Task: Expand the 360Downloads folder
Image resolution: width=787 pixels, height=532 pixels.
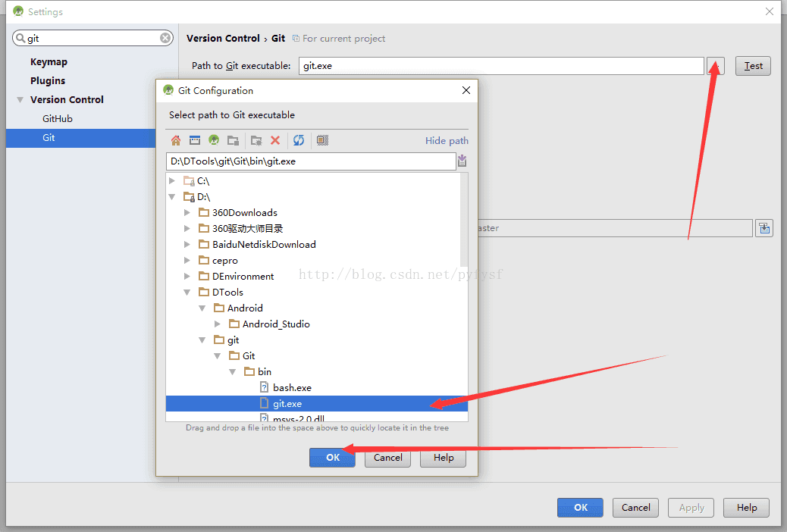Action: tap(187, 213)
